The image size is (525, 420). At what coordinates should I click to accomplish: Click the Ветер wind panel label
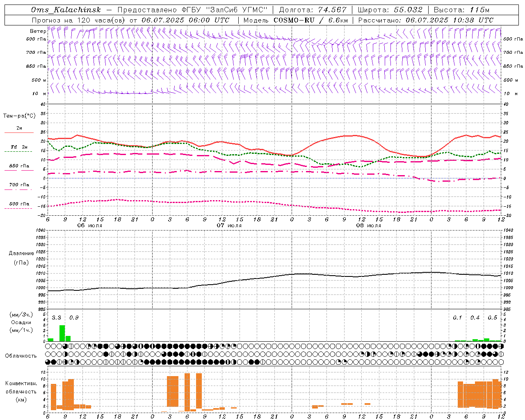(38, 31)
